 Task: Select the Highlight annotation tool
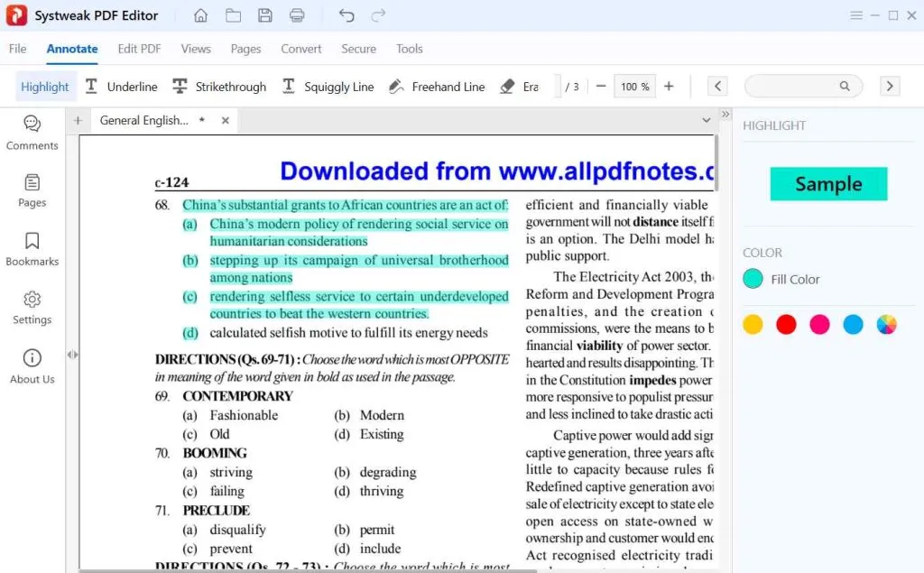45,87
